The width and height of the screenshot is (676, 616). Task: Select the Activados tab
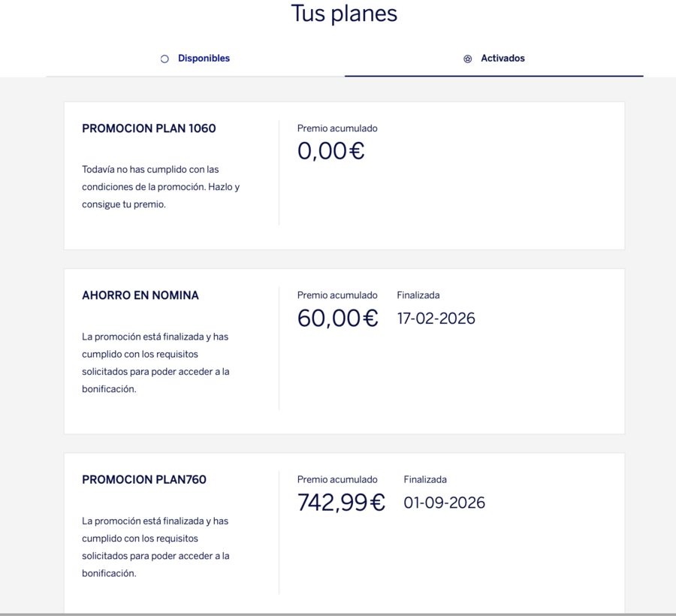tap(494, 59)
